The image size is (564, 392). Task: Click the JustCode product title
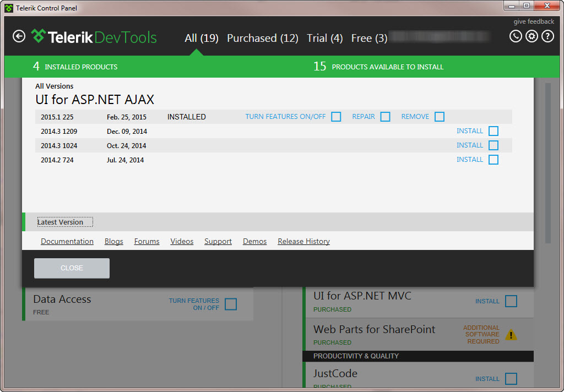[x=335, y=373]
